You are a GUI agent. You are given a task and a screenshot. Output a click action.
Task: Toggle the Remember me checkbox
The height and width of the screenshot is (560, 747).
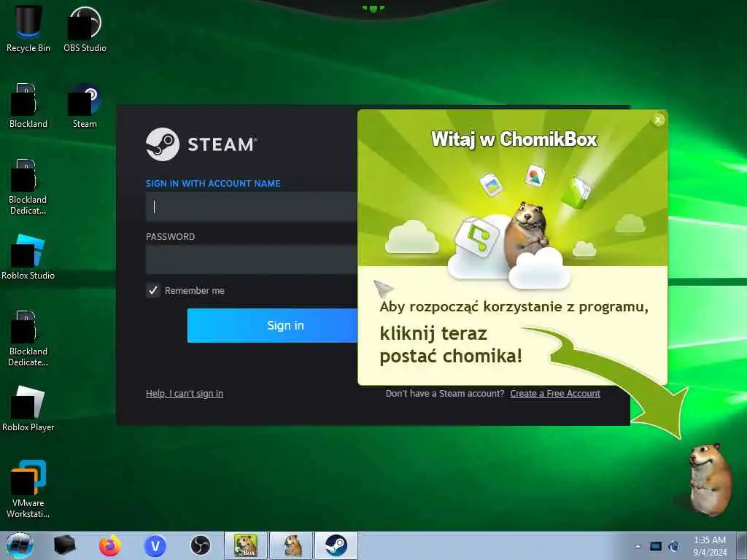[x=153, y=290]
